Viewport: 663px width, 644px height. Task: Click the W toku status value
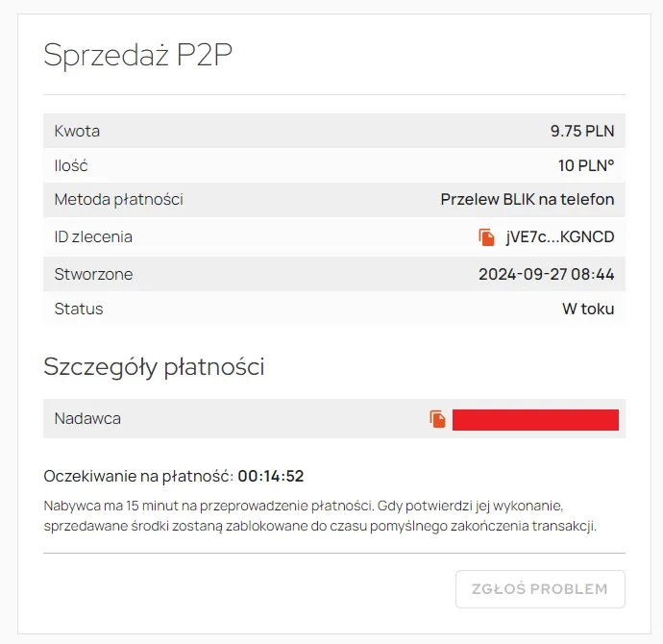(x=588, y=309)
